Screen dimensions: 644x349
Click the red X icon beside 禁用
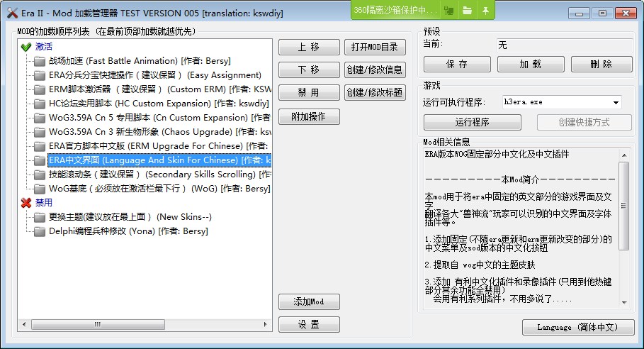(x=26, y=203)
